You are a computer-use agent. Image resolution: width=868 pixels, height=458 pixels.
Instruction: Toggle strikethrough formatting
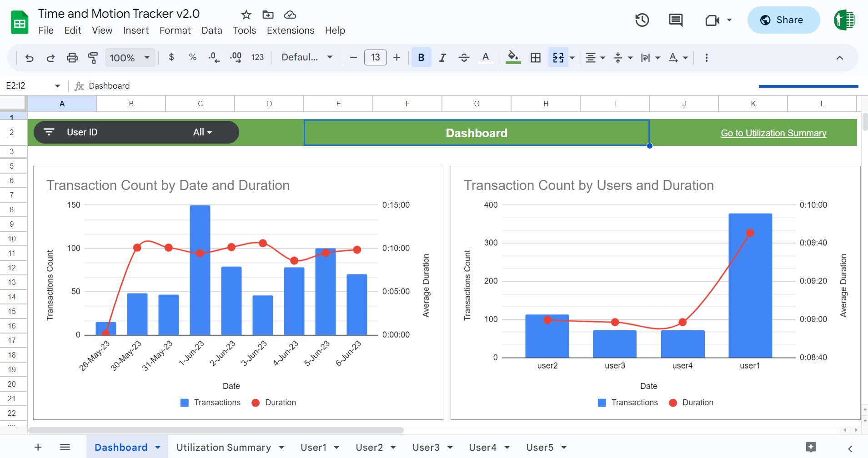(x=464, y=57)
